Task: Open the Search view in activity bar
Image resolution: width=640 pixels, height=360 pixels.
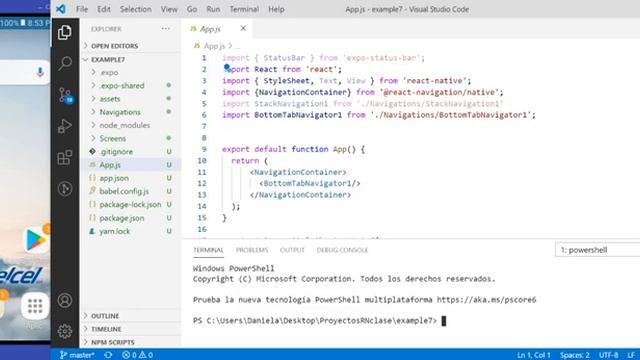Action: [x=64, y=63]
